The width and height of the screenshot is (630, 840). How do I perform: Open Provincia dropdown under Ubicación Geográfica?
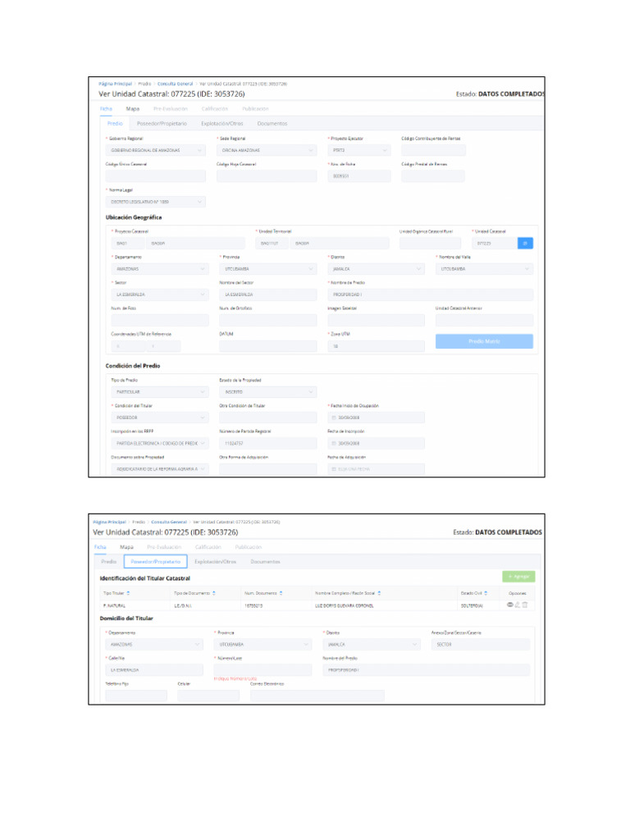click(268, 269)
